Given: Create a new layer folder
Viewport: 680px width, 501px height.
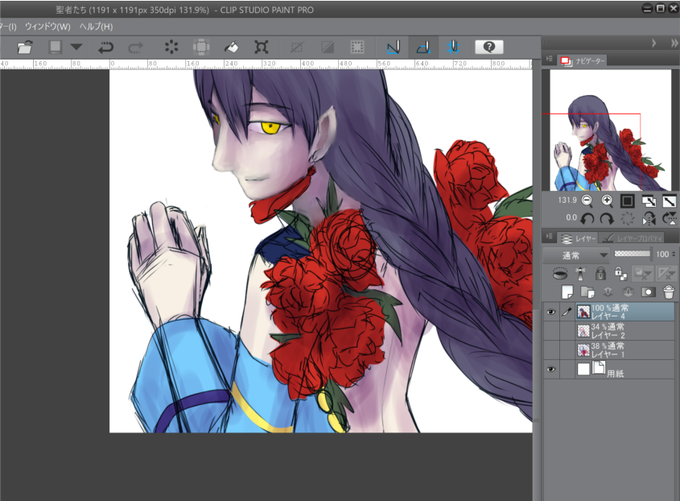Looking at the screenshot, I should pos(587,292).
